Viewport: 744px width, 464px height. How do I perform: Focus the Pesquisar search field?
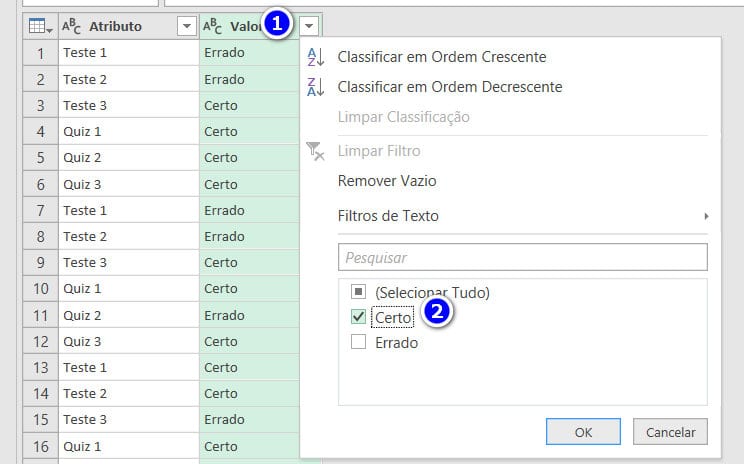click(x=522, y=257)
